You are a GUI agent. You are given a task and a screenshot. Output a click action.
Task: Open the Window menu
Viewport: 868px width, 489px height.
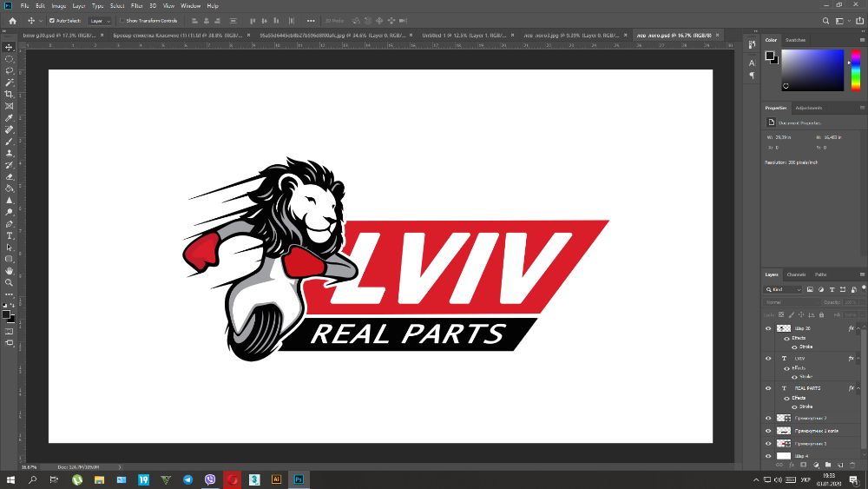click(x=190, y=5)
